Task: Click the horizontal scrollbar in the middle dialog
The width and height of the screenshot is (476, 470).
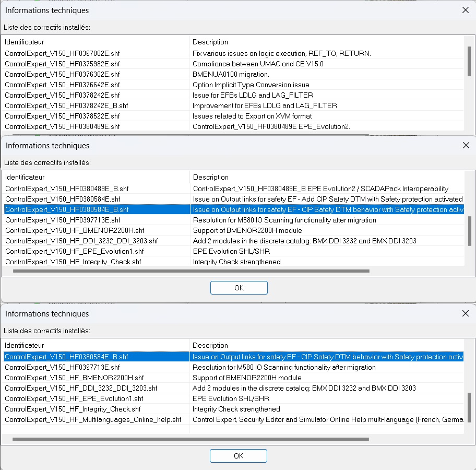Action: point(191,271)
